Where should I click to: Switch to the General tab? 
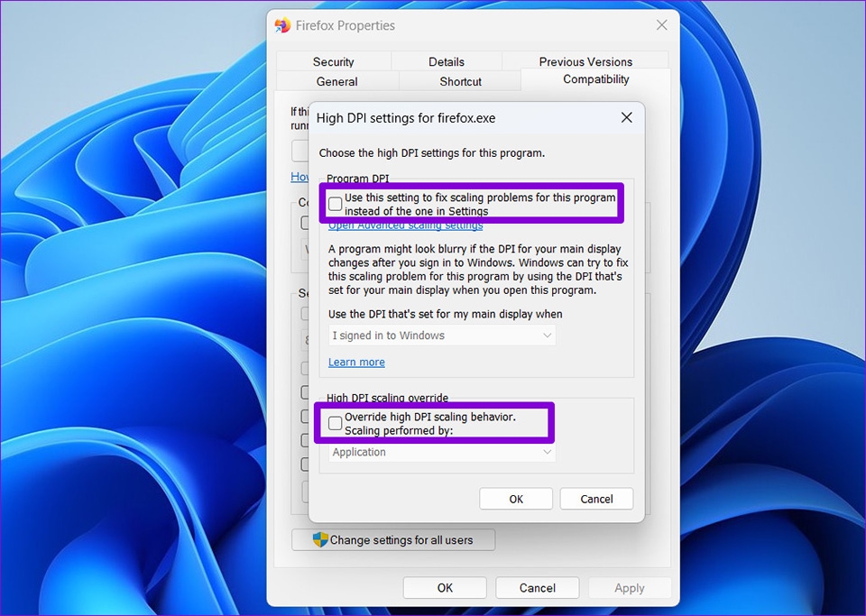pos(337,80)
